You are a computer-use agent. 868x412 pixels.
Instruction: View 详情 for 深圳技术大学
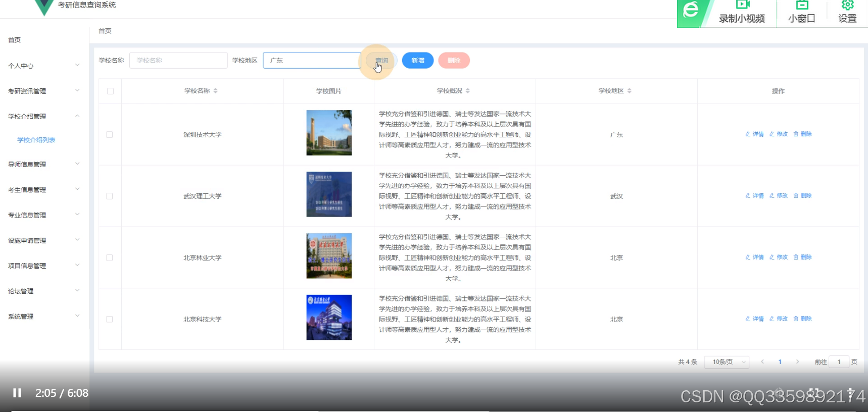click(754, 134)
